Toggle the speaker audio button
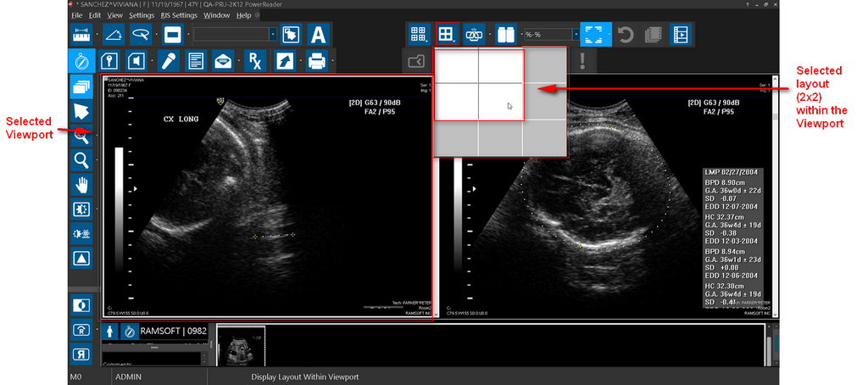 pyautogui.click(x=136, y=60)
